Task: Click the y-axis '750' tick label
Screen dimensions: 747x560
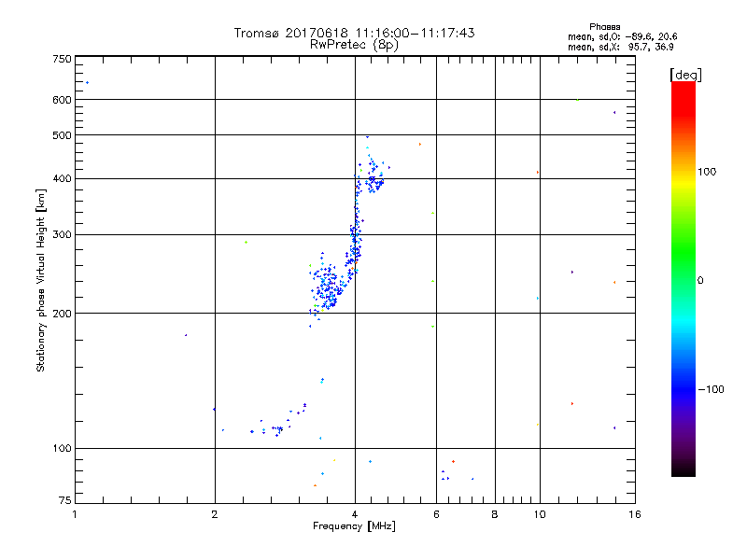Action: pyautogui.click(x=62, y=59)
